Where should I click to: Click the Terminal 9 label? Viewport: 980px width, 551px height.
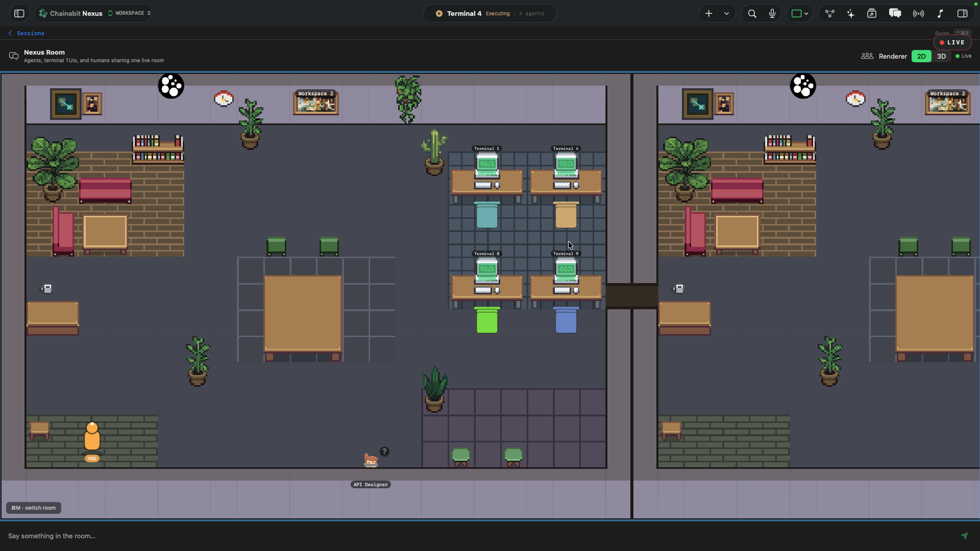click(566, 254)
